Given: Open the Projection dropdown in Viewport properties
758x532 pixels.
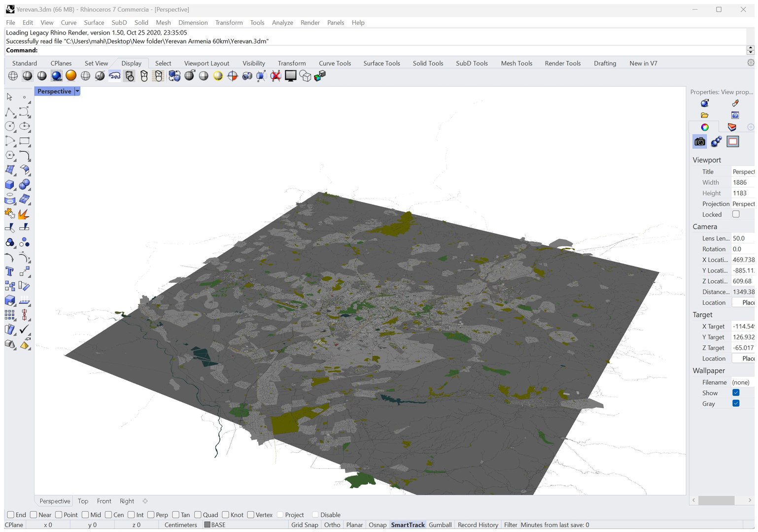Looking at the screenshot, I should pyautogui.click(x=743, y=204).
